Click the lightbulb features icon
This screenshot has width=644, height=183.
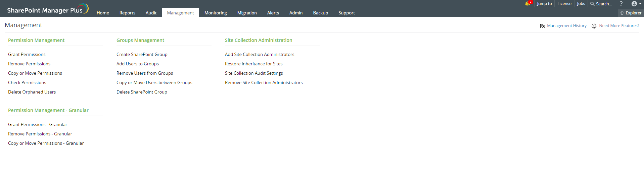point(594,26)
